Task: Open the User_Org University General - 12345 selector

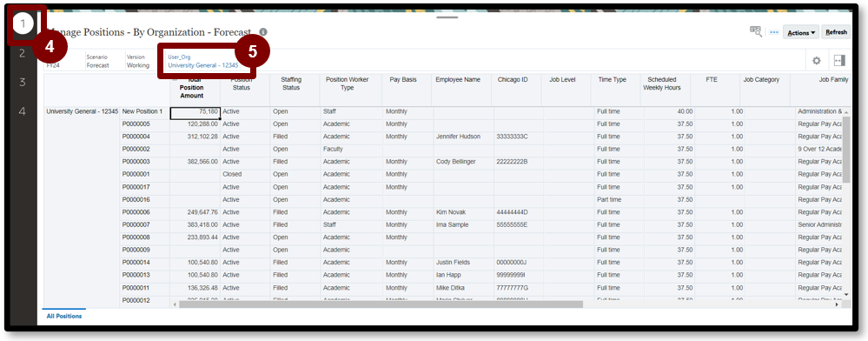Action: coord(203,61)
